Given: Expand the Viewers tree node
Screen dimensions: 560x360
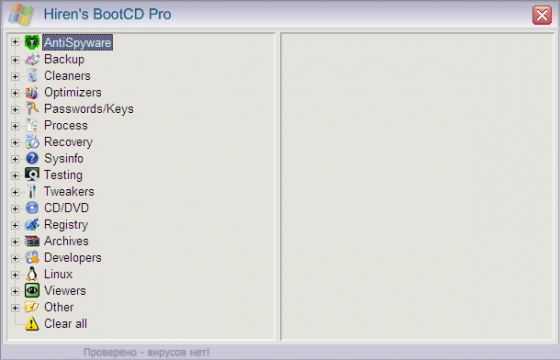Looking at the screenshot, I should tap(15, 291).
